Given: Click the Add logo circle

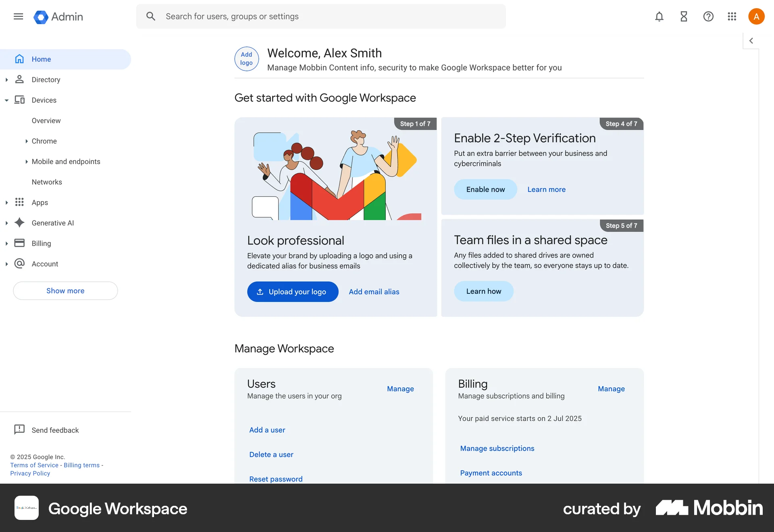Looking at the screenshot, I should click(x=246, y=59).
